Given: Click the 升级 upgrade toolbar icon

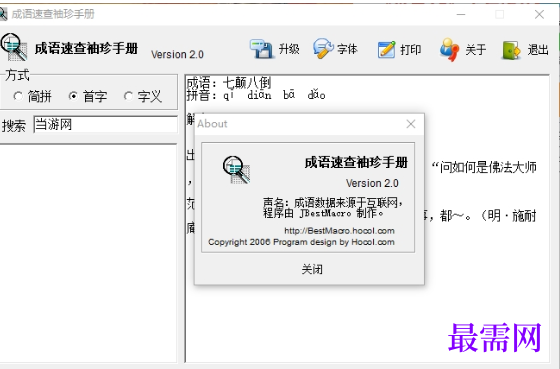Looking at the screenshot, I should pyautogui.click(x=261, y=49).
